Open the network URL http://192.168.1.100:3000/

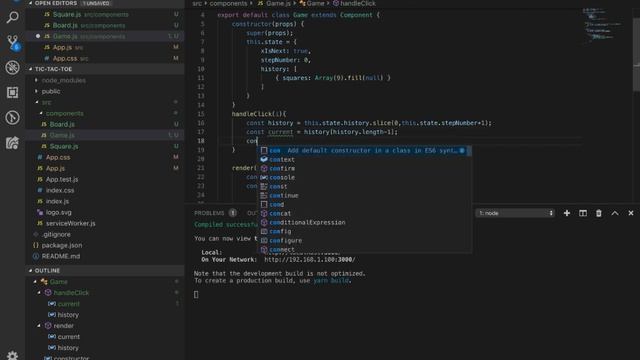(x=309, y=260)
